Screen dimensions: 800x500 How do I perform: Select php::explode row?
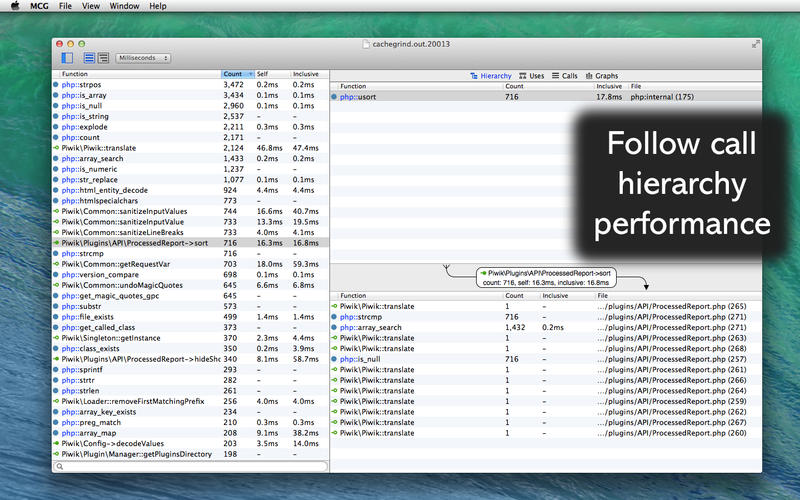pyautogui.click(x=190, y=127)
